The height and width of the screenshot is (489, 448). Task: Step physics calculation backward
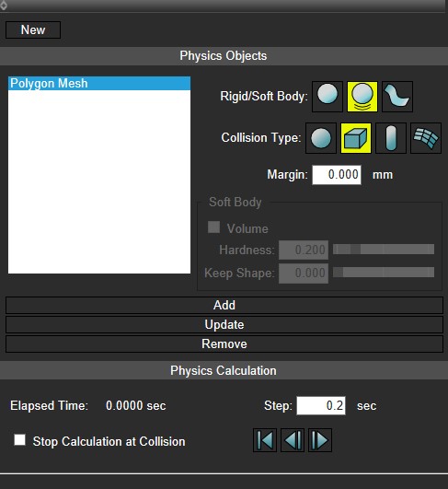293,440
